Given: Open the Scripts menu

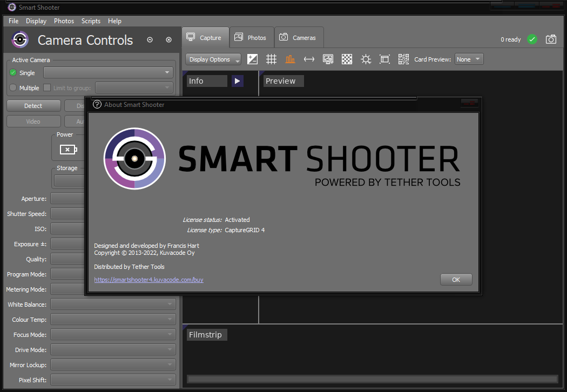Looking at the screenshot, I should (x=91, y=21).
